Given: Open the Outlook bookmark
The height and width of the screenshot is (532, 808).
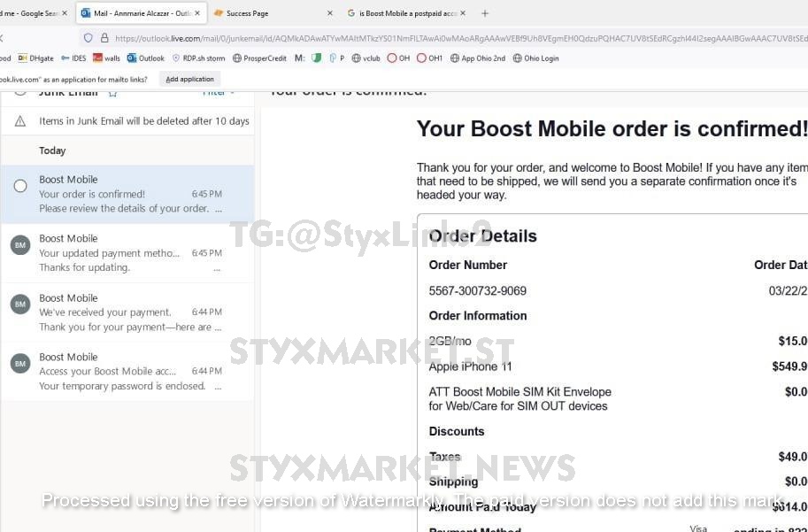Looking at the screenshot, I should point(146,58).
